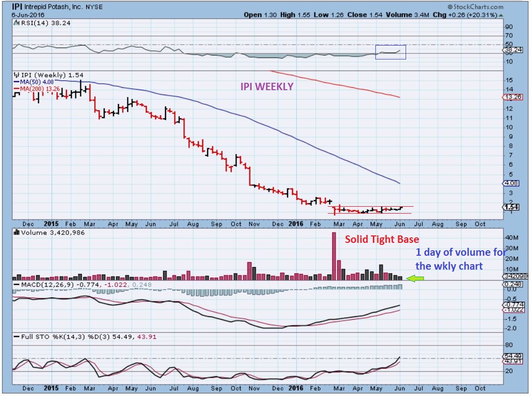The image size is (532, 396).
Task: Click the Chg +0.26 (+20.31%) value
Action: coord(465,15)
